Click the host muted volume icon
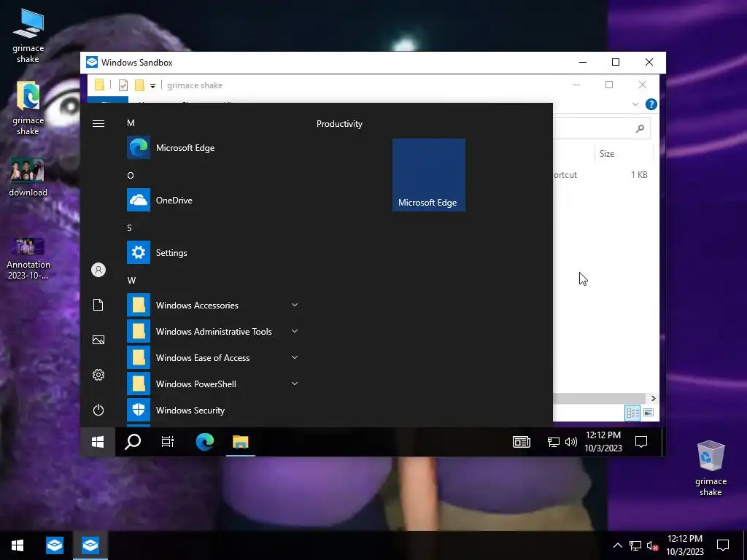This screenshot has width=747, height=560. 652,545
